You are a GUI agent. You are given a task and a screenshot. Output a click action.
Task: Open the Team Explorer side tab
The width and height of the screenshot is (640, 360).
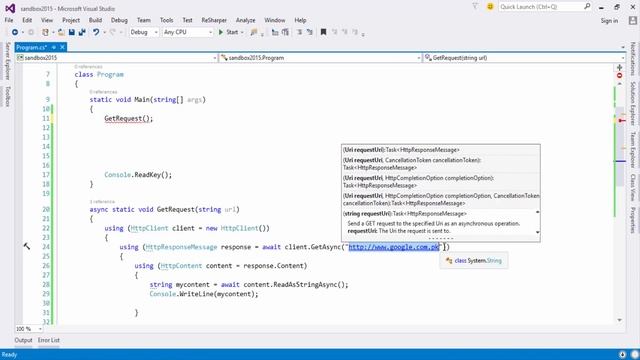(x=633, y=150)
